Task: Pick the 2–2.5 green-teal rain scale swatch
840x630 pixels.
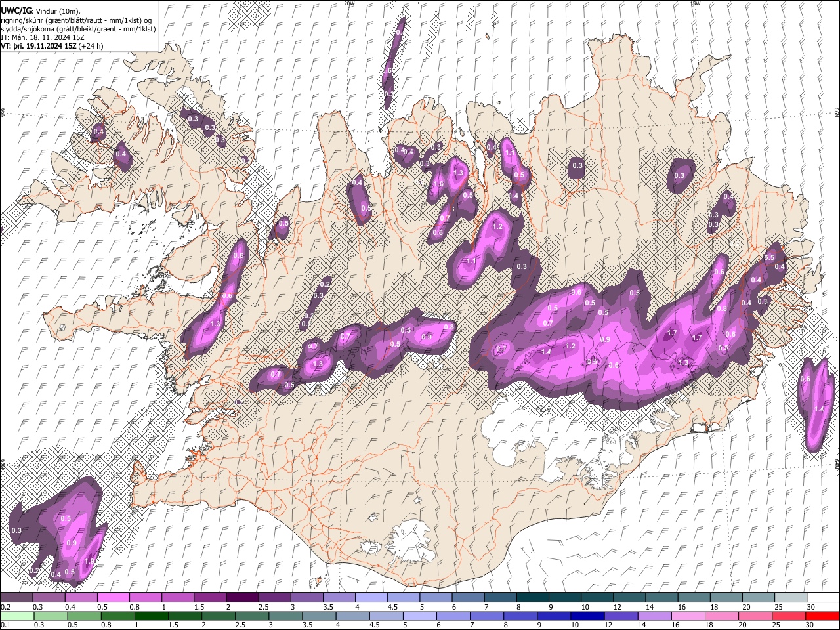Action: tap(219, 616)
